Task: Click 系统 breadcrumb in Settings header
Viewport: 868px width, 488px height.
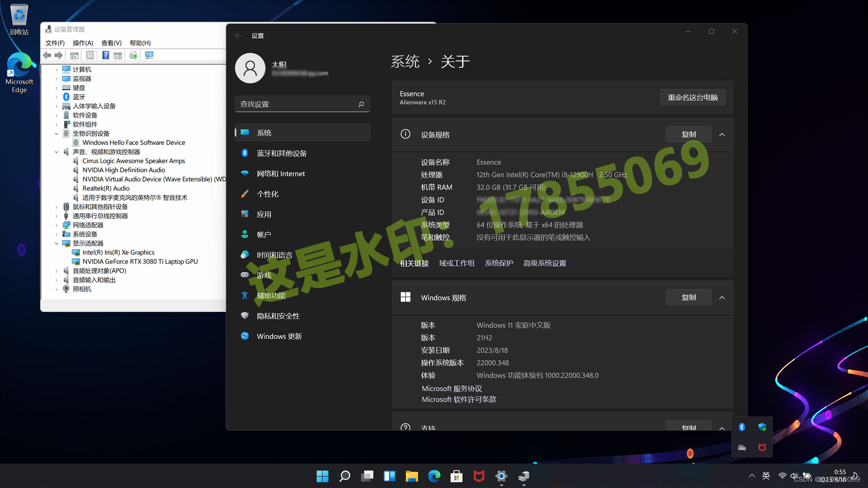Action: tap(405, 61)
